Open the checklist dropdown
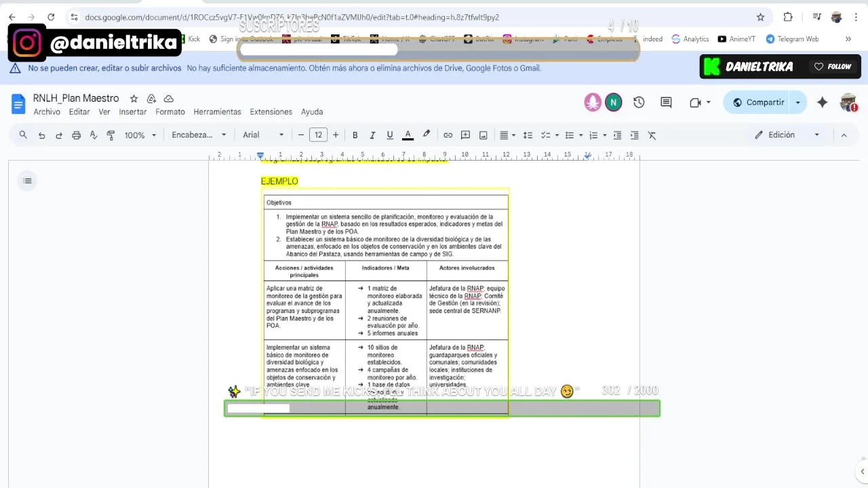This screenshot has height=488, width=868. tap(549, 135)
